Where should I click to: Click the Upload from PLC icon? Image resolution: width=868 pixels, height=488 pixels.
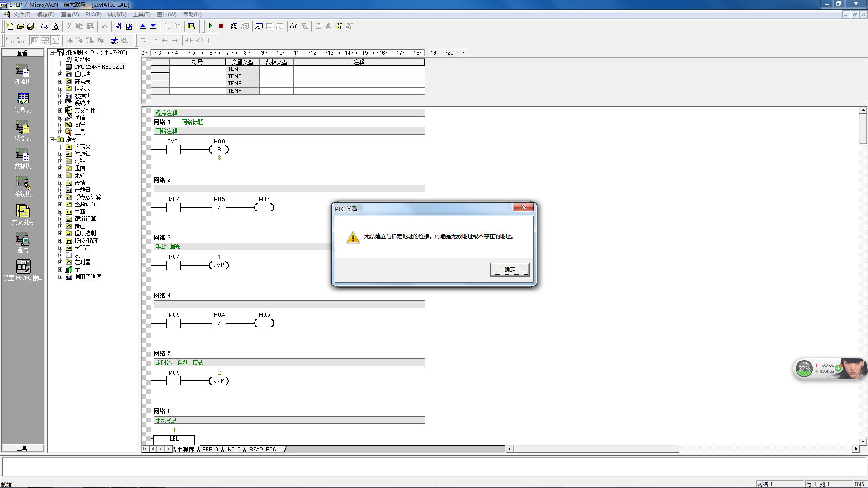tap(142, 26)
